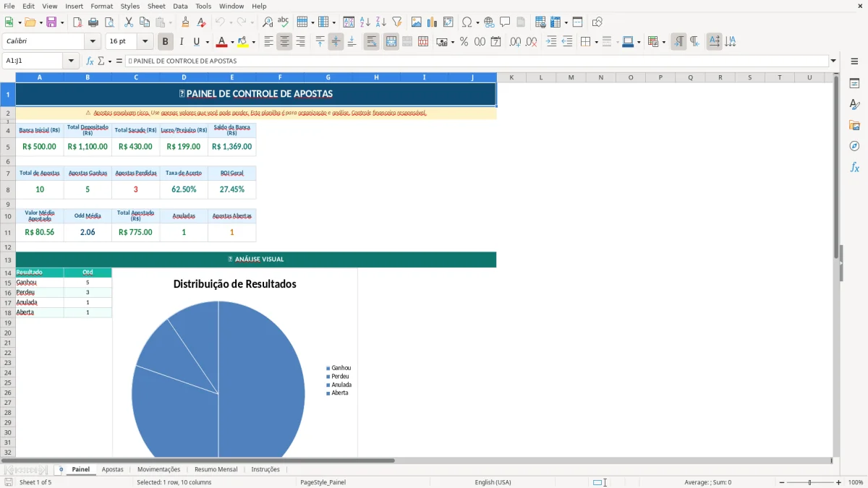Expand the Name Box dropdown arrow
868x488 pixels.
point(71,61)
